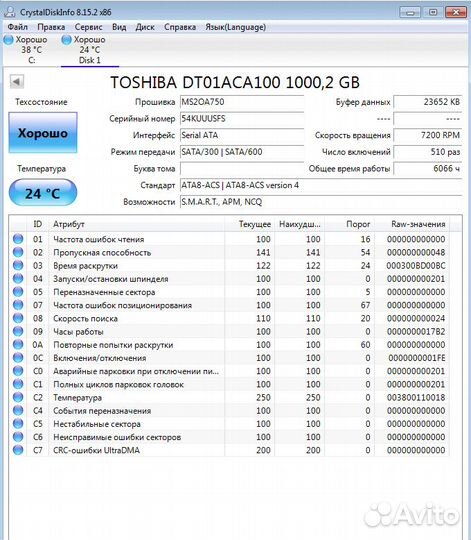Select raw value 000300BD00BC
The width and height of the screenshot is (471, 540).
tap(416, 266)
